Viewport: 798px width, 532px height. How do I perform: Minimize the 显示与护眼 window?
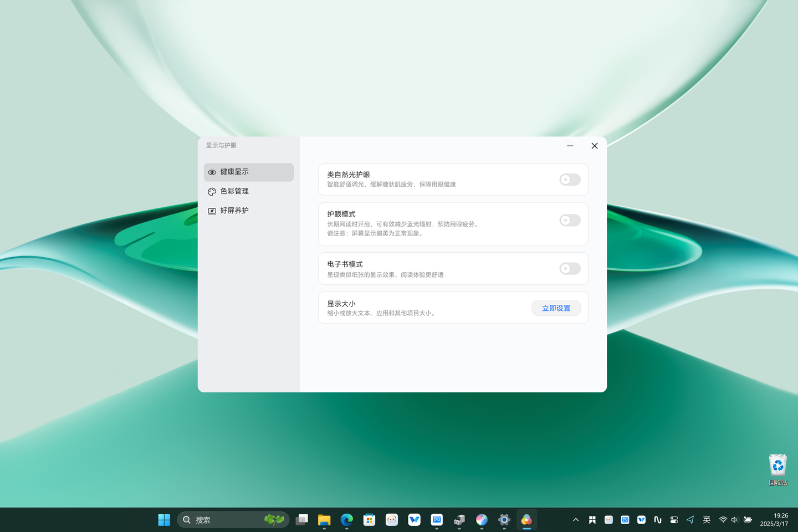570,146
